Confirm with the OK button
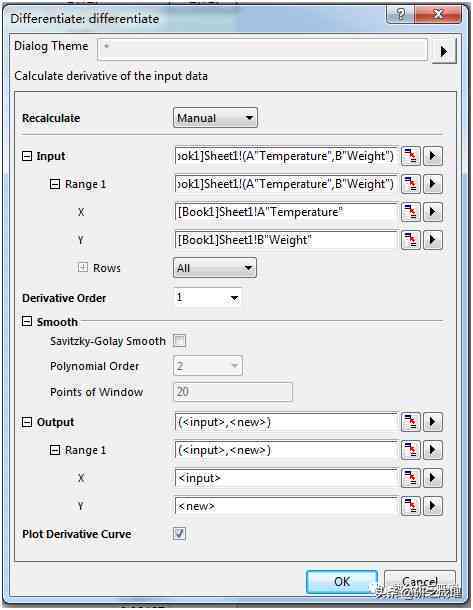This screenshot has width=473, height=610. (342, 582)
